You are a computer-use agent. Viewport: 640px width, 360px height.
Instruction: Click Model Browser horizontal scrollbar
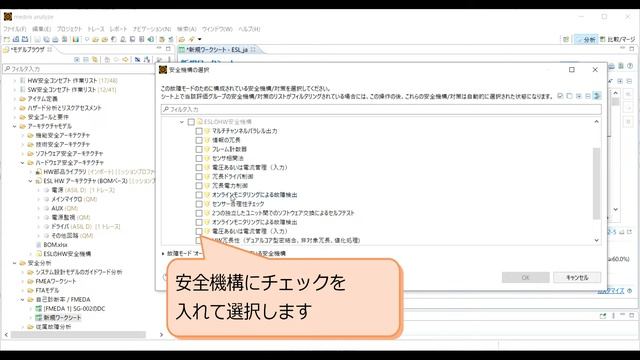78,335
